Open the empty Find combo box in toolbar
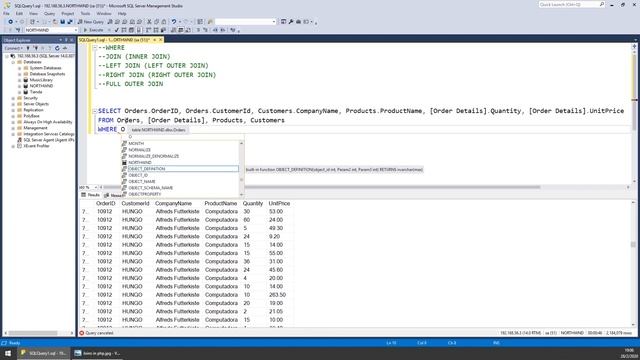The width and height of the screenshot is (640, 360). [x=245, y=22]
